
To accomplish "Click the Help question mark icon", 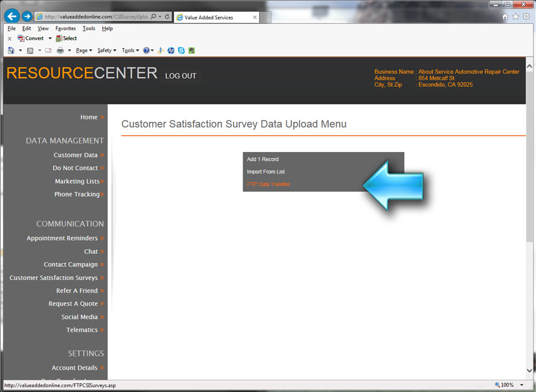I will coord(146,51).
